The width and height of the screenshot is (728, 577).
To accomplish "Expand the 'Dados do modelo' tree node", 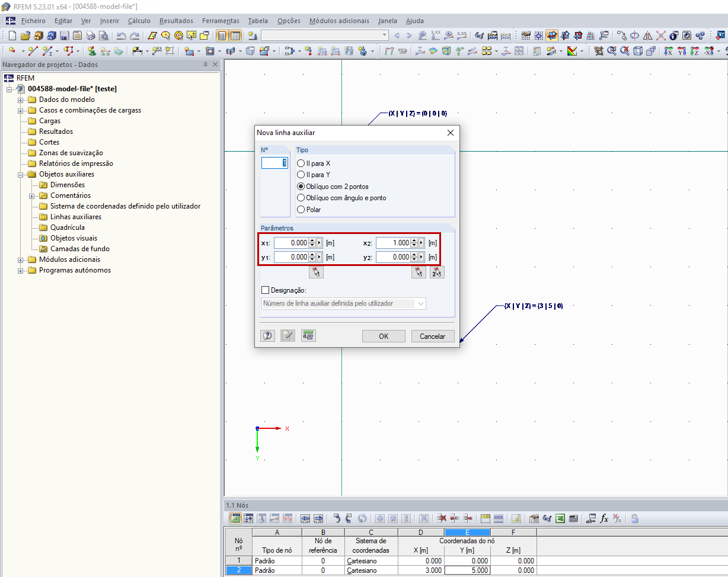I will point(20,100).
